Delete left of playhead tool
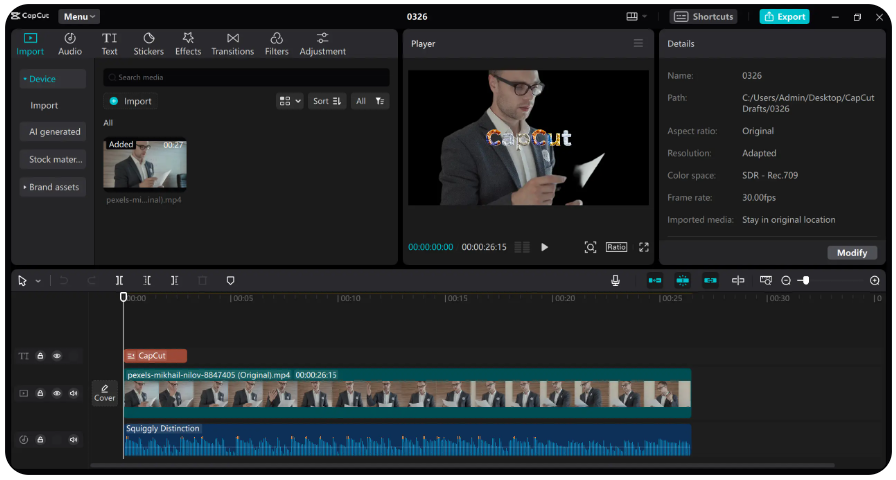This screenshot has height=480, width=896. click(x=147, y=281)
